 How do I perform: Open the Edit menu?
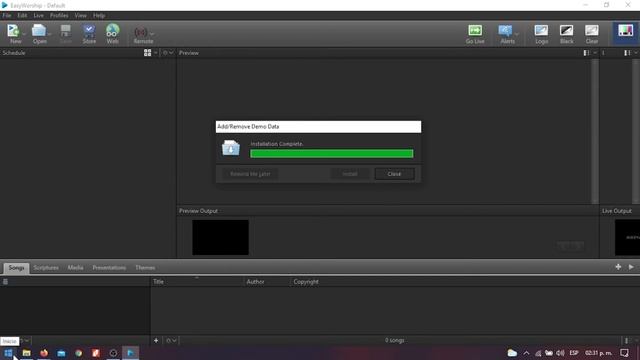[22, 16]
